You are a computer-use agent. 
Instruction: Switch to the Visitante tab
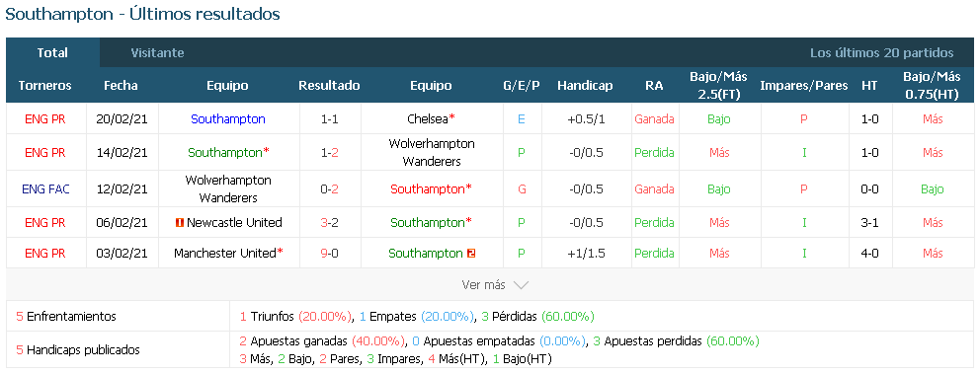click(x=157, y=53)
